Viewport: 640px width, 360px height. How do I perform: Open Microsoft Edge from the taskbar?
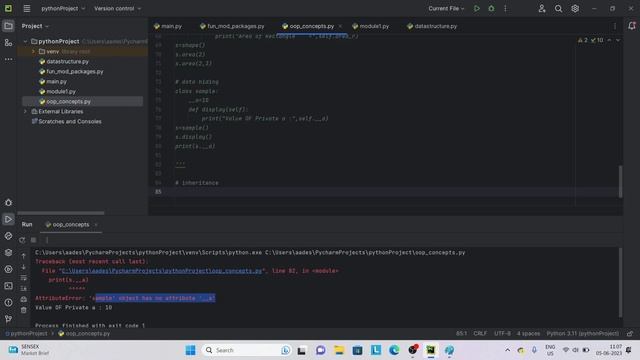pos(394,350)
